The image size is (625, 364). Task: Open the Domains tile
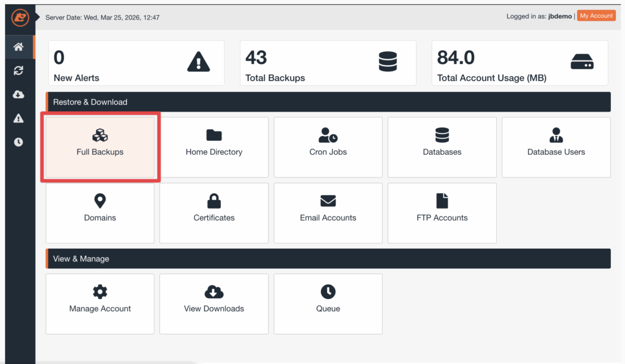[x=100, y=213]
